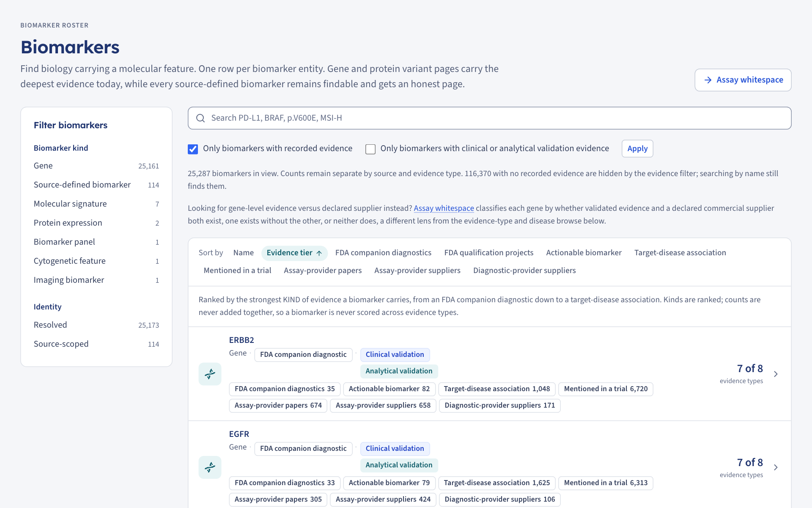Filter by Gene biomarker kind
The height and width of the screenshot is (508, 812).
96,166
